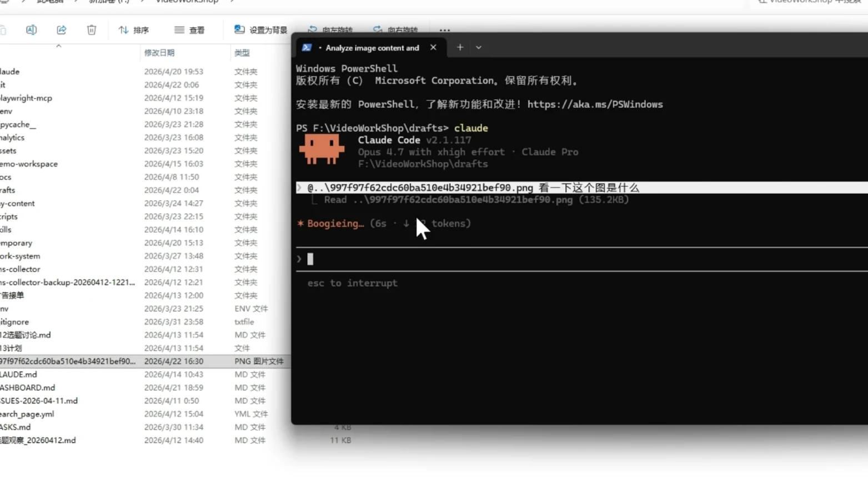Select the itignore txtfile row
Screen dimensions: 868x484
(144, 322)
